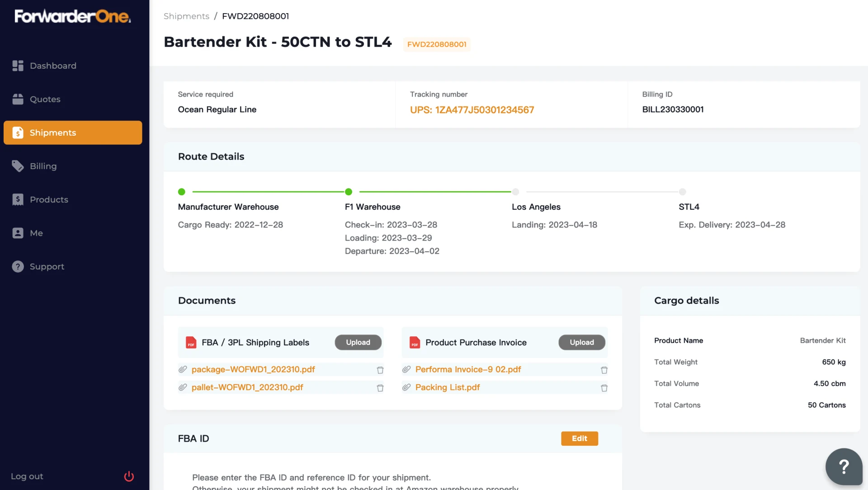
Task: Click the Shipments breadcrumb link
Action: 186,16
